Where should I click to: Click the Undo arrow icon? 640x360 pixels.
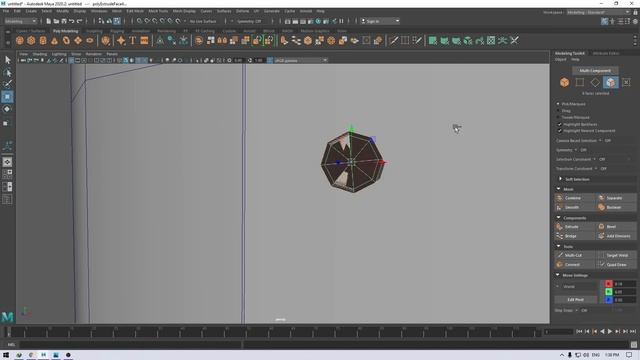71,21
